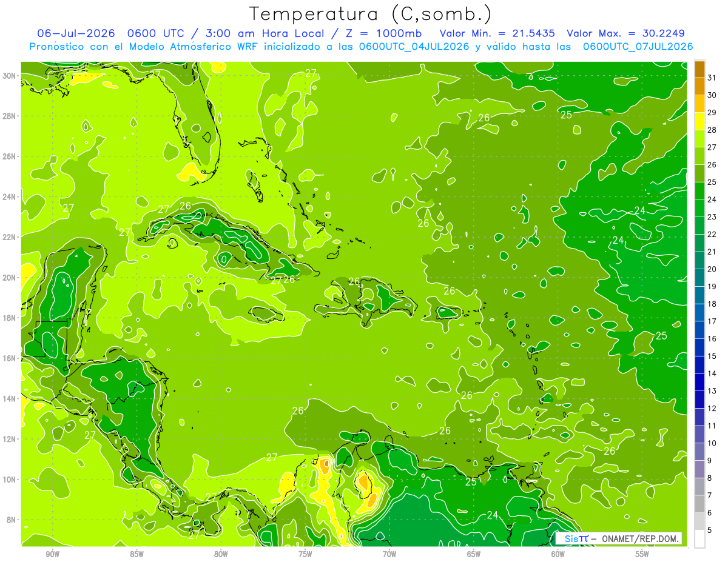Click the "10N" latitude axis label

click(x=10, y=480)
